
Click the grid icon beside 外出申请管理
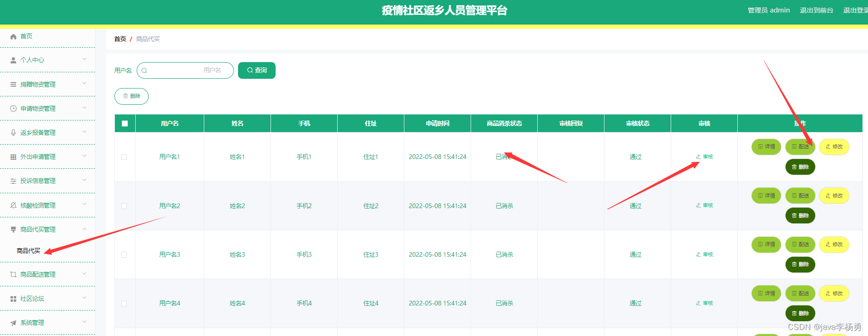(x=13, y=157)
